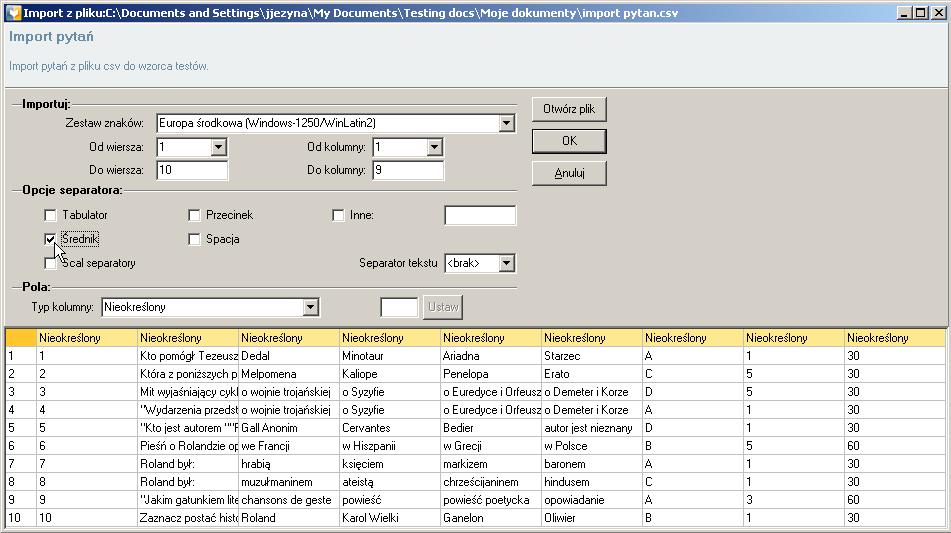This screenshot has height=533, width=951.
Task: Expand the Od wiersza dropdown
Action: point(218,147)
